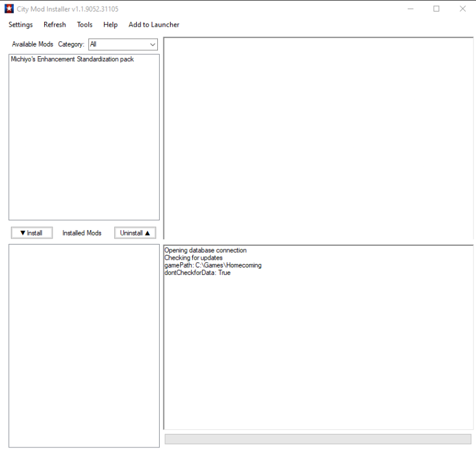476x454 pixels.
Task: Close the City Mod Installer window
Action: pyautogui.click(x=462, y=9)
